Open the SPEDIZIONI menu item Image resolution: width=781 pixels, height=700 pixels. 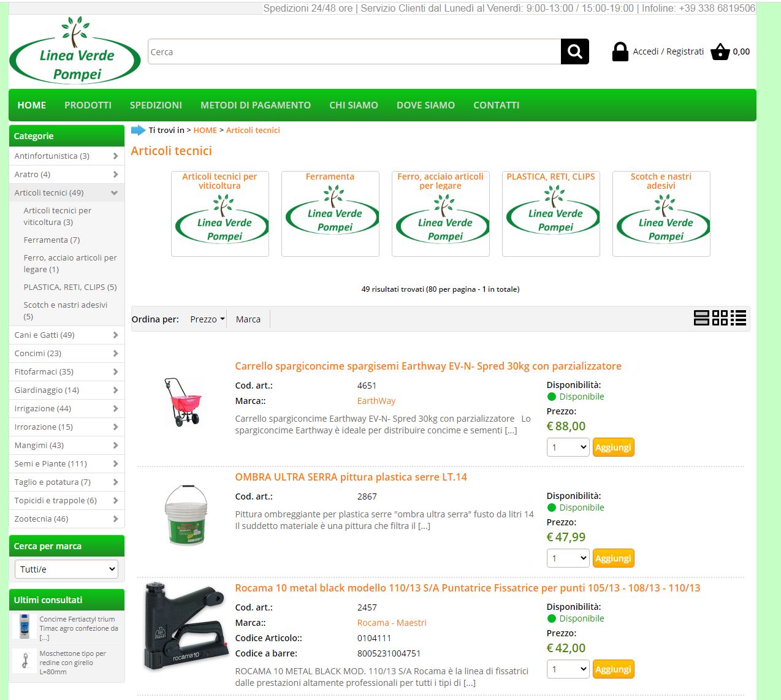[x=156, y=105]
